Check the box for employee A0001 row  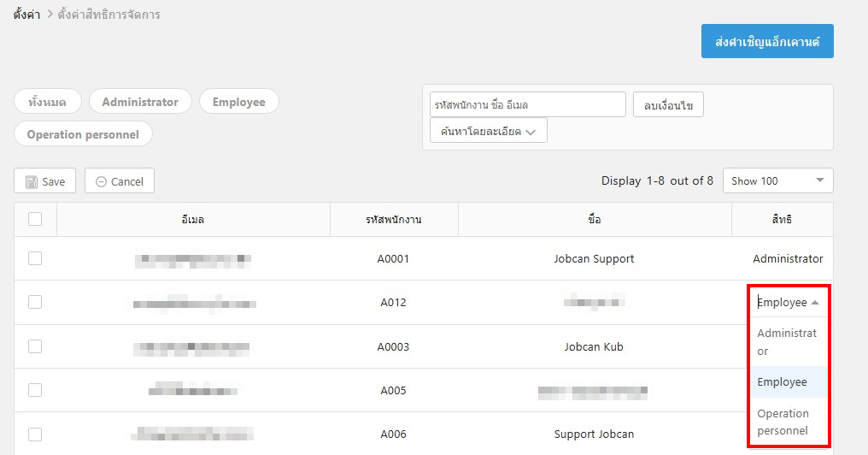(35, 258)
